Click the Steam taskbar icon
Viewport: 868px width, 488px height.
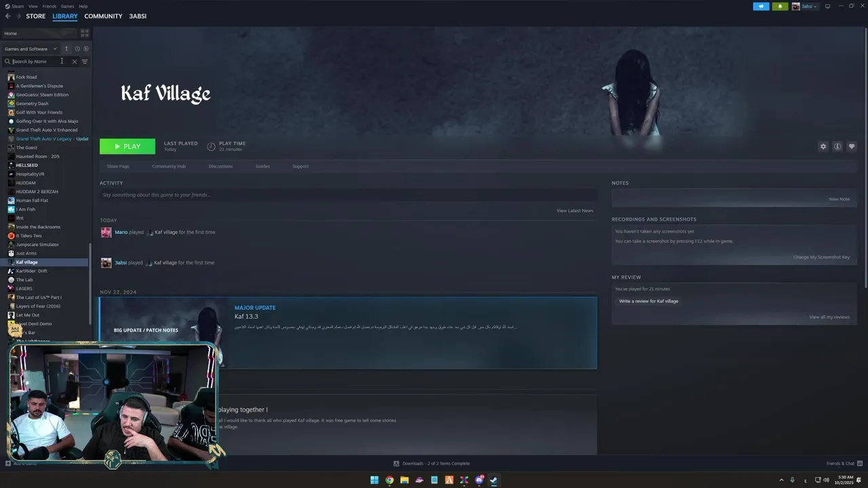point(494,480)
